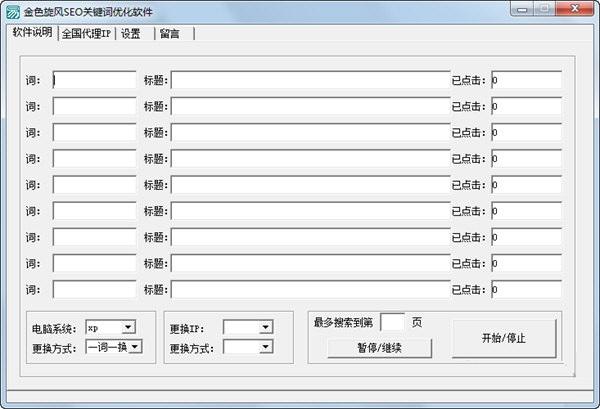Viewport: 600px width, 409px height.
Task: Click the last row 已点击 count field
Action: (526, 289)
